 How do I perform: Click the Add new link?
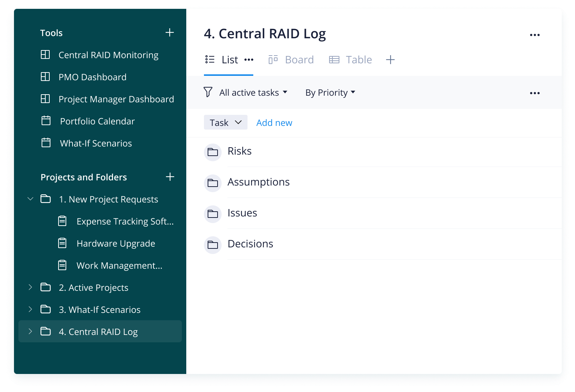(x=274, y=123)
